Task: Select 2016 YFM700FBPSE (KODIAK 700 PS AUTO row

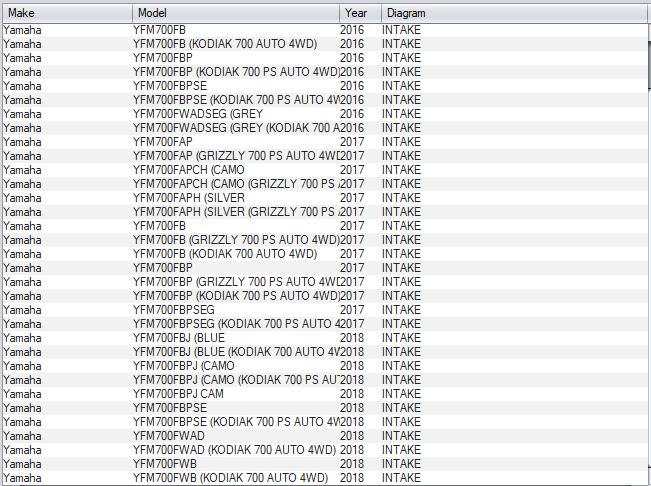Action: coord(325,100)
